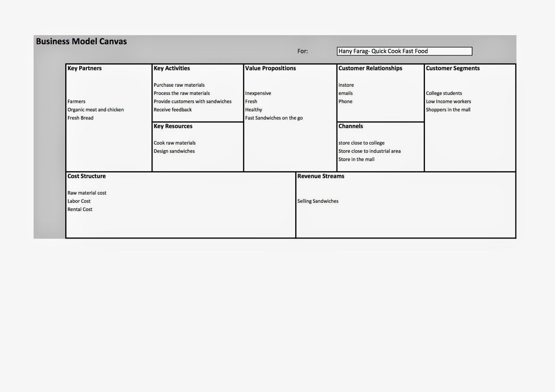The height and width of the screenshot is (392, 555).
Task: Click 'Raw material cost' entry
Action: pyautogui.click(x=87, y=193)
